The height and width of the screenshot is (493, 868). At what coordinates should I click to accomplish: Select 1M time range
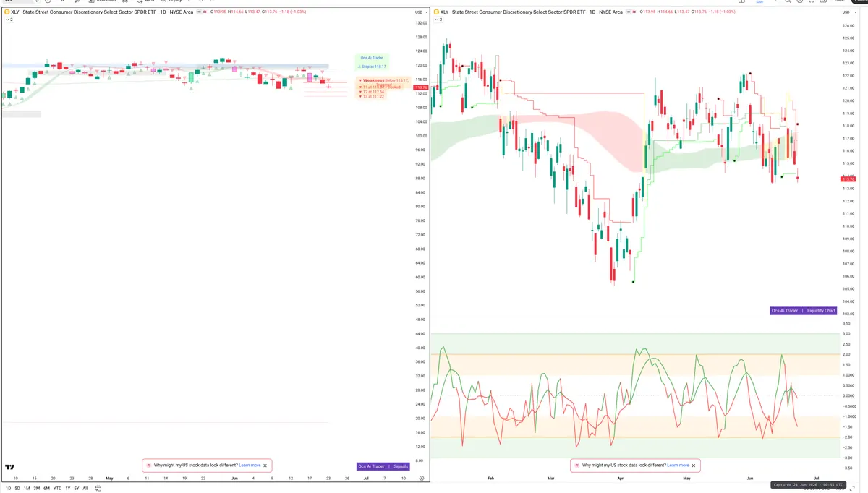pos(27,489)
